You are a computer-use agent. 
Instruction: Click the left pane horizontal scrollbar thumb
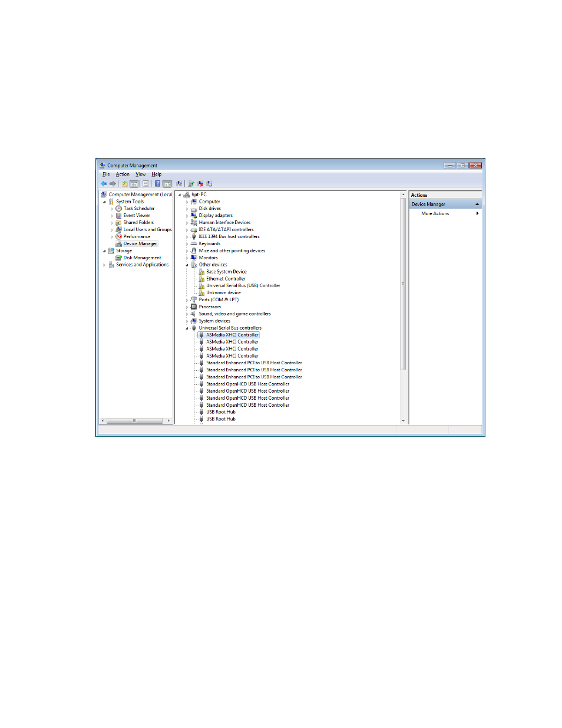coord(134,421)
